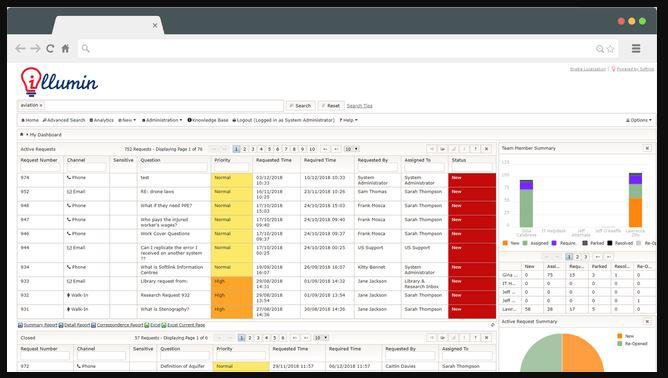Image resolution: width=668 pixels, height=378 pixels.
Task: Click the Question column filter field in Active Requests
Action: pyautogui.click(x=174, y=167)
